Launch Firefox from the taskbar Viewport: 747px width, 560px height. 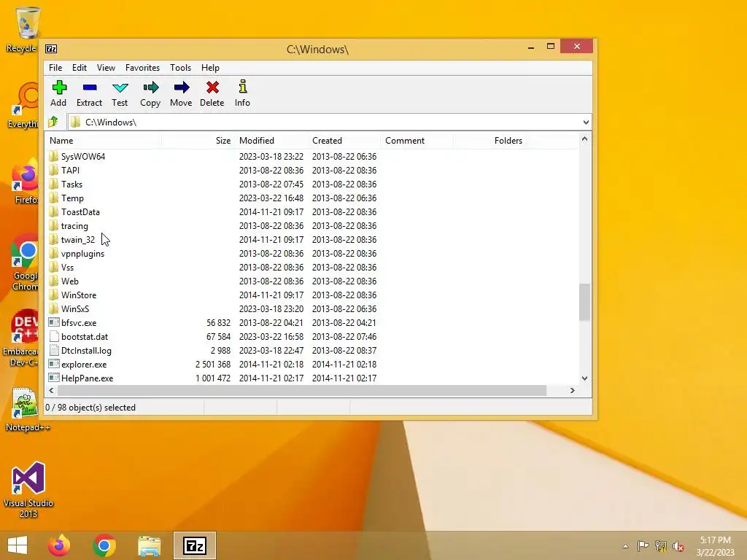(x=59, y=545)
